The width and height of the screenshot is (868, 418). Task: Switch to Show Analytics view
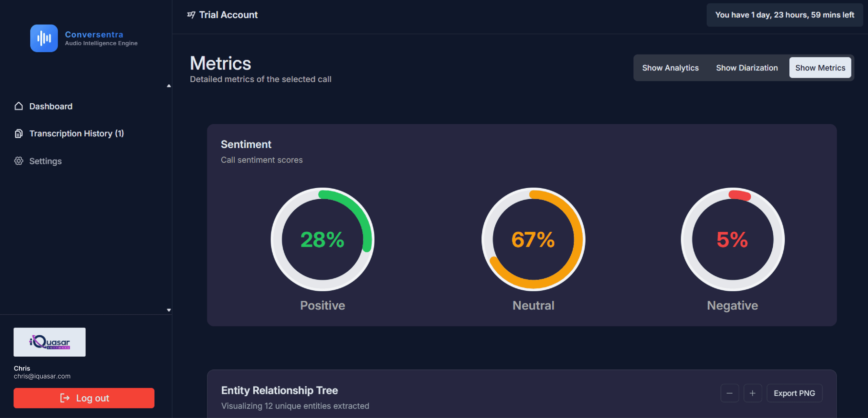[670, 68]
